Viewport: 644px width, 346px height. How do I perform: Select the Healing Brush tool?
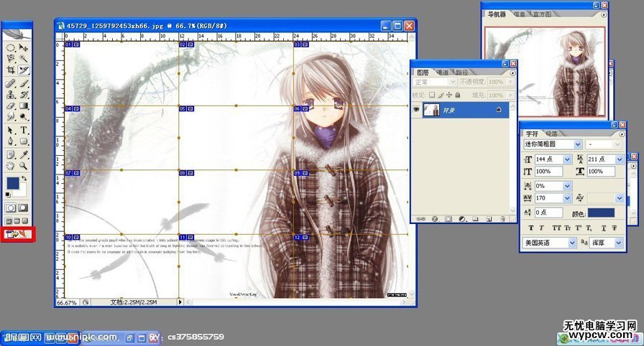point(11,84)
